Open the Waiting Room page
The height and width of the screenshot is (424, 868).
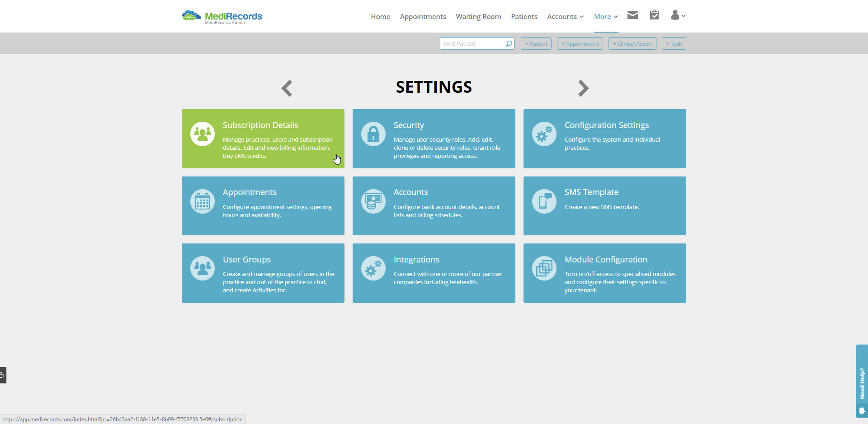pyautogui.click(x=478, y=17)
